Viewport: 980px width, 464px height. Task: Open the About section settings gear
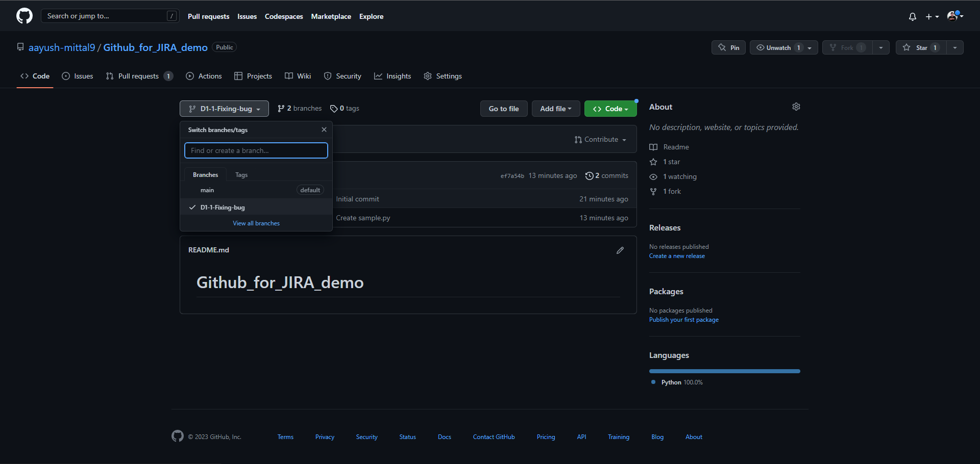796,107
